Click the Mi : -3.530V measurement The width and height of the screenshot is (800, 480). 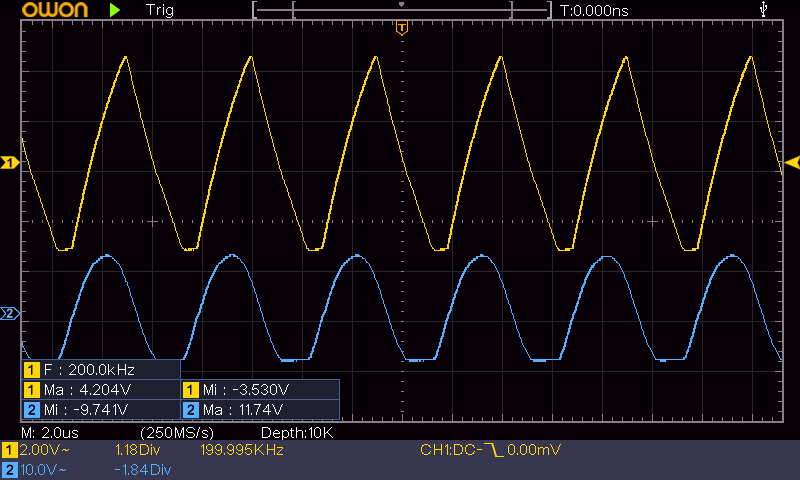pos(246,390)
